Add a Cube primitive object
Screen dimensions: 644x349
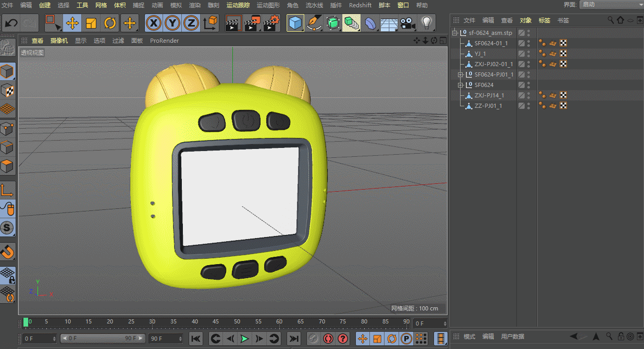point(295,23)
